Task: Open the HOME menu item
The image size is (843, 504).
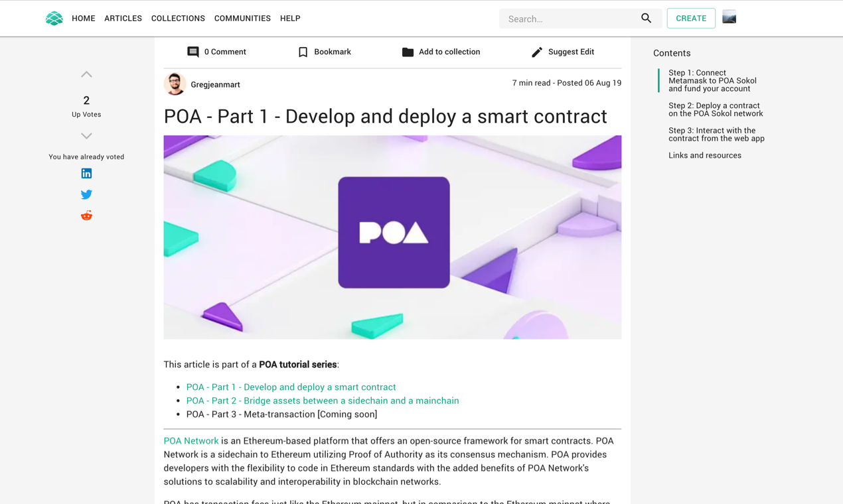Action: pyautogui.click(x=84, y=19)
